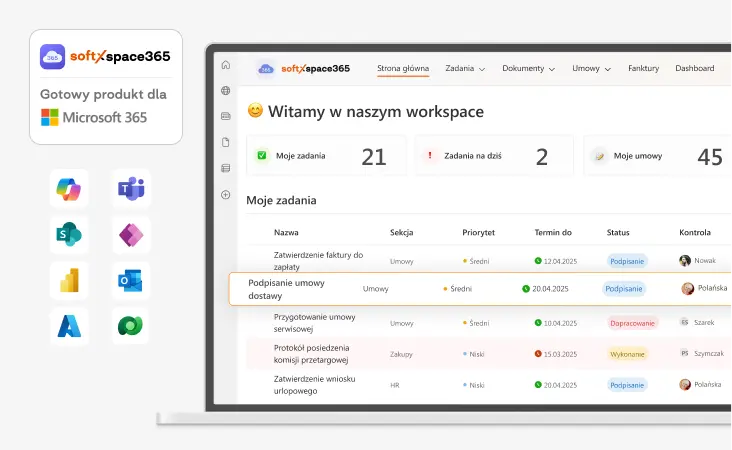
Task: Click the Dopracowanie status badge
Action: (x=633, y=323)
